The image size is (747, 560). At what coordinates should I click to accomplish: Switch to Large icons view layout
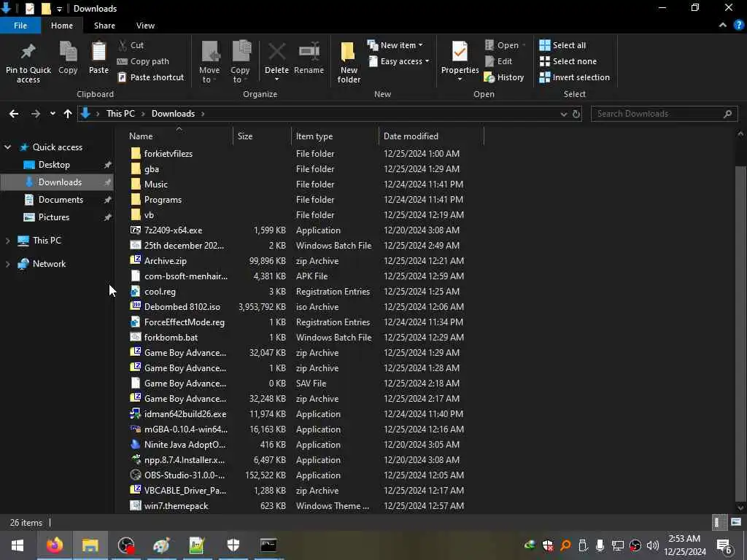click(x=736, y=522)
